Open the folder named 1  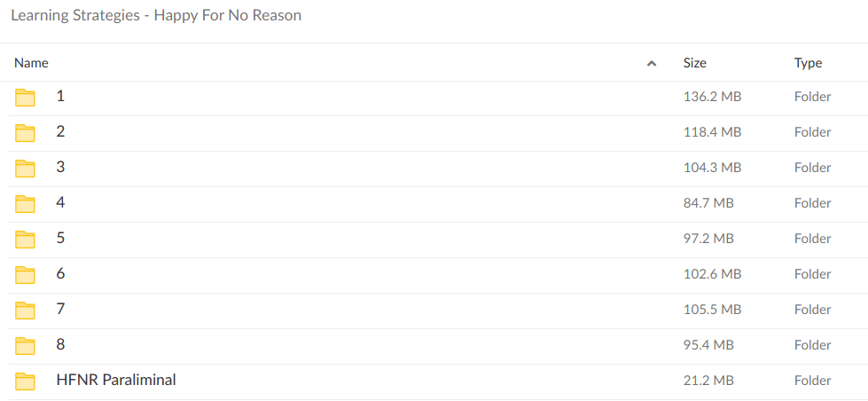[x=60, y=96]
